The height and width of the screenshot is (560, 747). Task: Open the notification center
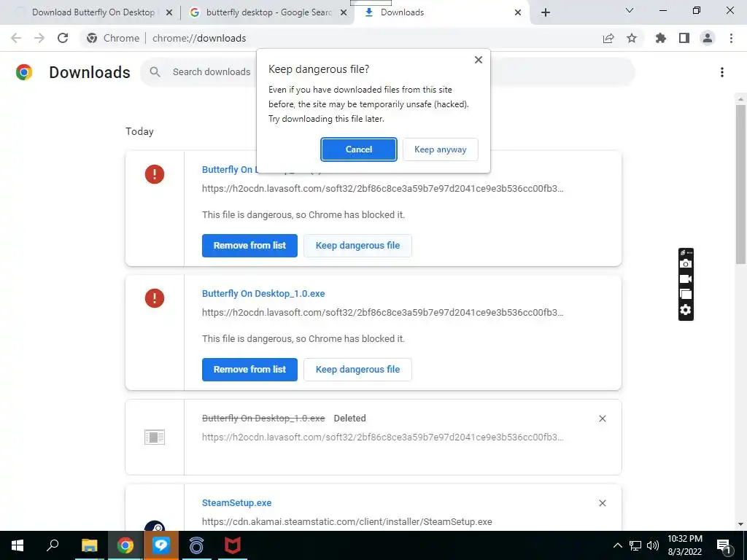[724, 545]
